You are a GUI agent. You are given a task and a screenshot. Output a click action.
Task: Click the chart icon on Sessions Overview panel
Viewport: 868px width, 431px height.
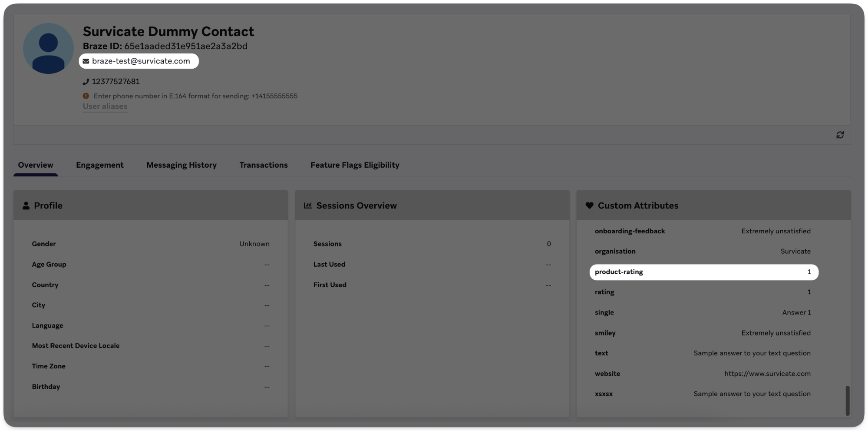(x=308, y=205)
